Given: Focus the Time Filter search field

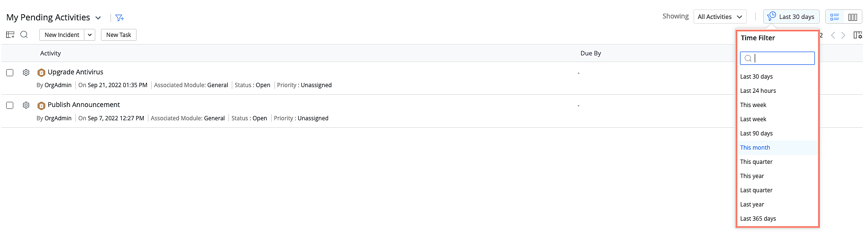Looking at the screenshot, I should click(782, 58).
